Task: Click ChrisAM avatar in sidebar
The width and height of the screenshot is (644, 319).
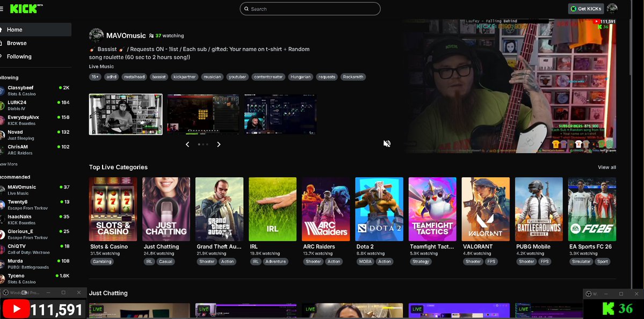Action: [x=2, y=150]
